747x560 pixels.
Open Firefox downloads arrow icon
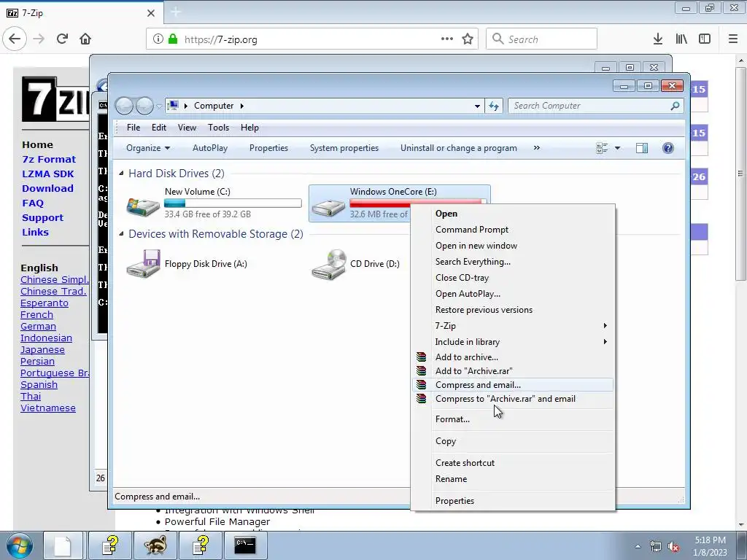[x=658, y=39]
